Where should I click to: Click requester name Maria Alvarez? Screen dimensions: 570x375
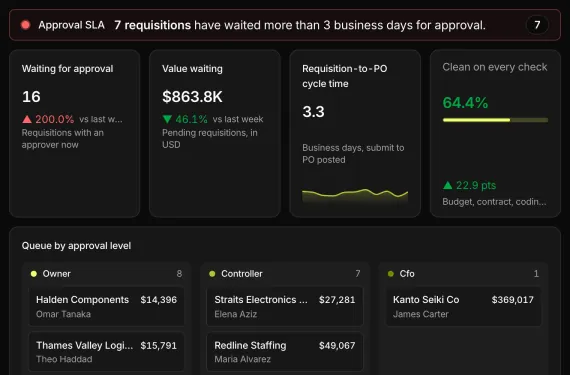coord(242,359)
